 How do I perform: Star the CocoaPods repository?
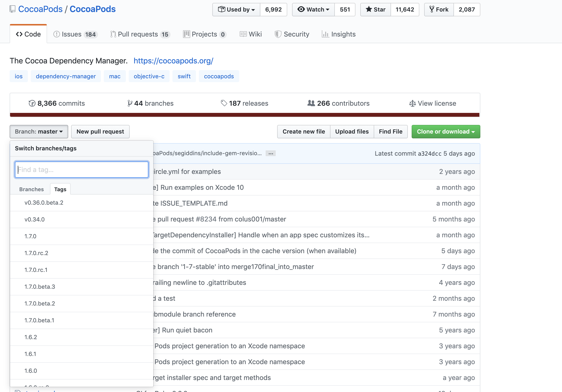[375, 10]
